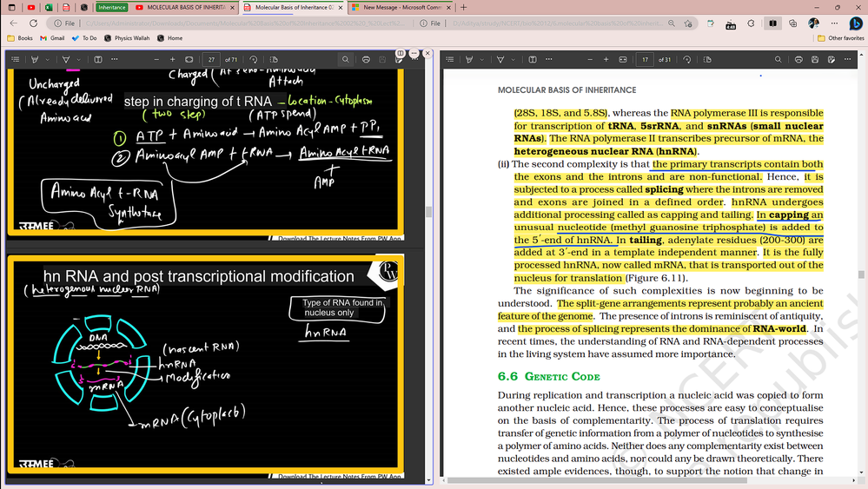Open table of contents in left PDF
Viewport: 868px width, 489px height.
click(16, 59)
